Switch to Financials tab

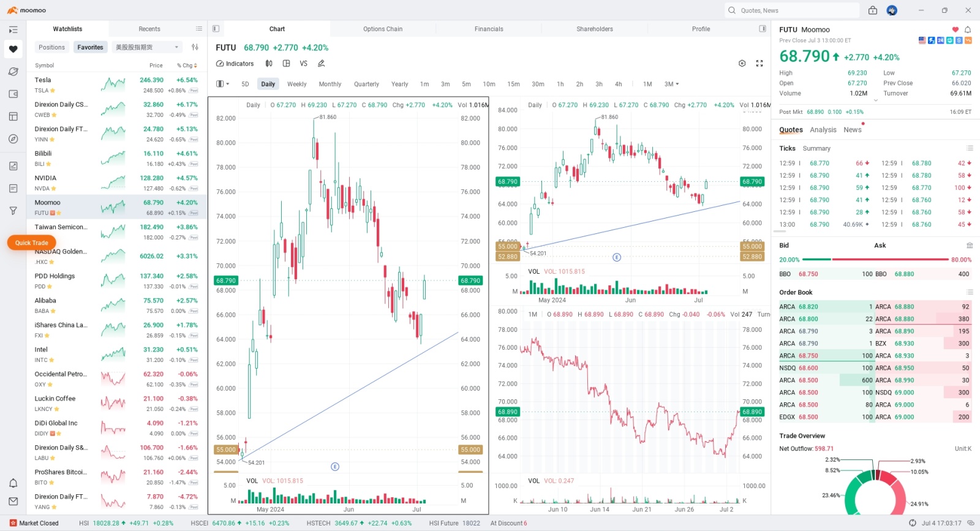point(489,29)
